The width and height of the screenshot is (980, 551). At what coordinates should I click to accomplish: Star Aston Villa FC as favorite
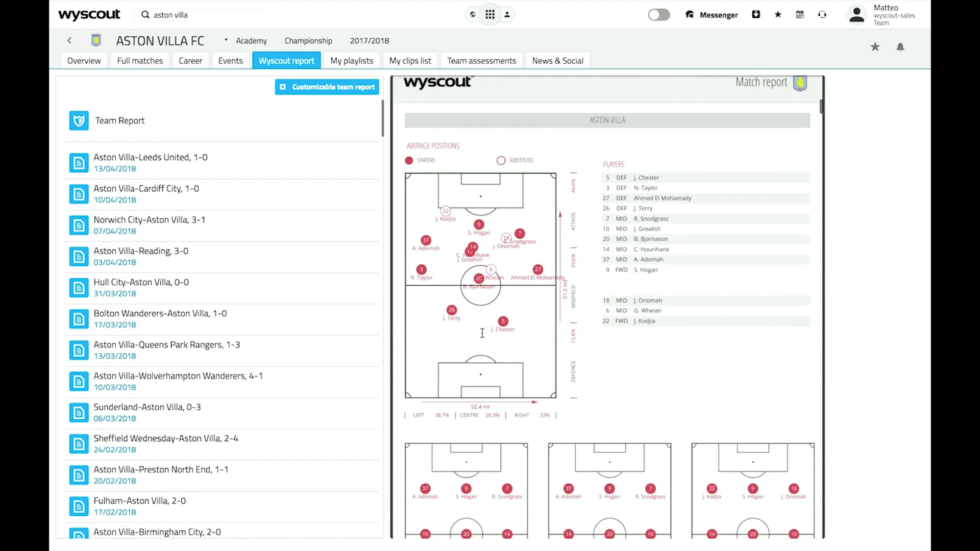click(875, 46)
